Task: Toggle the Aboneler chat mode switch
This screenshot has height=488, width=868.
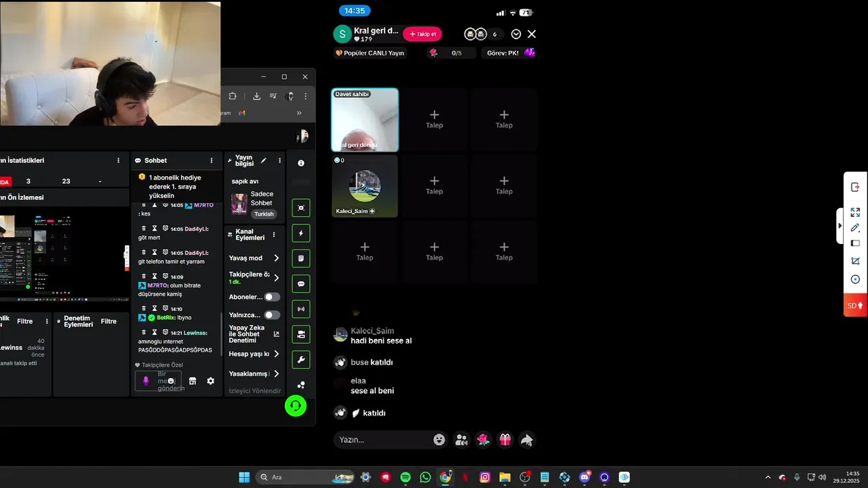Action: 272,297
